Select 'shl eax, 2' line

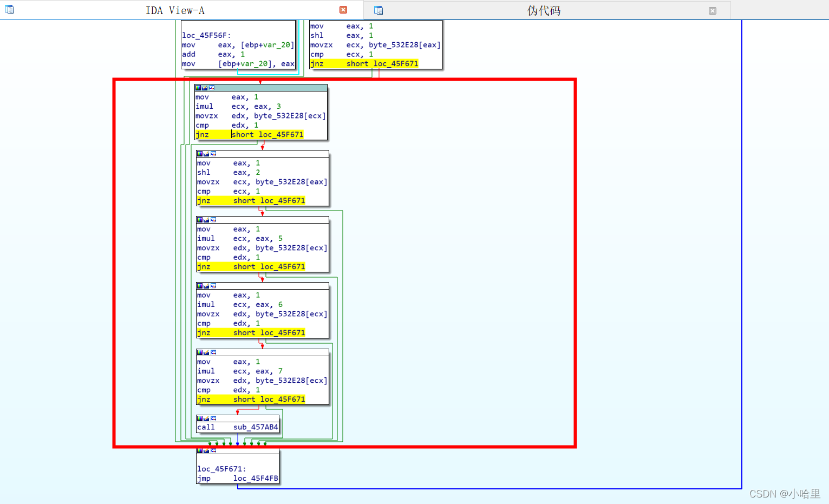229,172
